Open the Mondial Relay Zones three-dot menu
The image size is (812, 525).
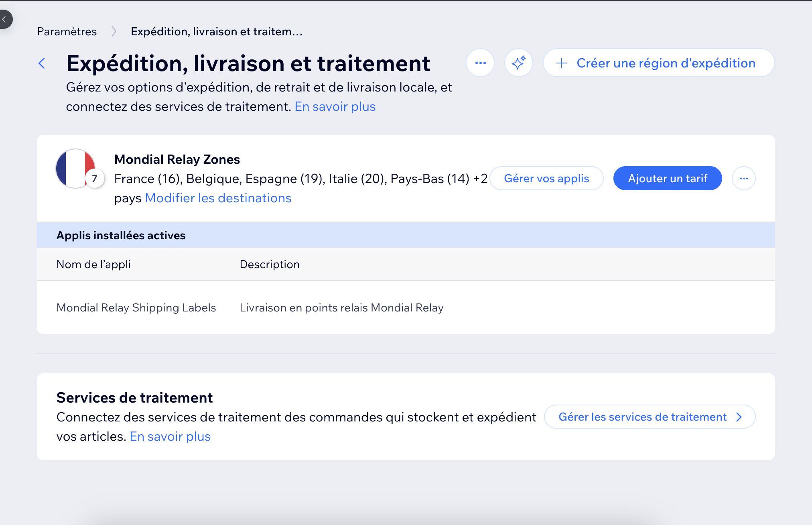coord(743,178)
